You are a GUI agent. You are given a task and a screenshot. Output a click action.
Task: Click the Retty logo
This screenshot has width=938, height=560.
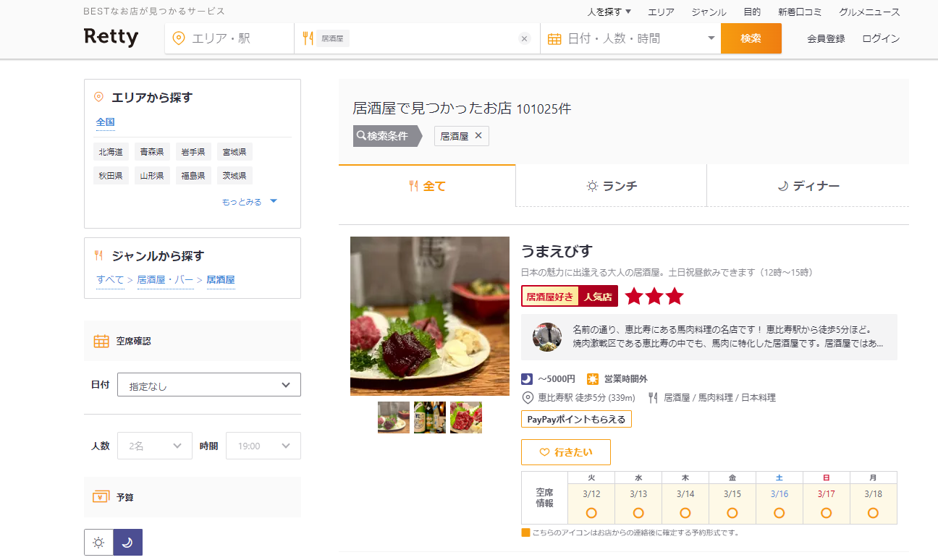point(111,37)
